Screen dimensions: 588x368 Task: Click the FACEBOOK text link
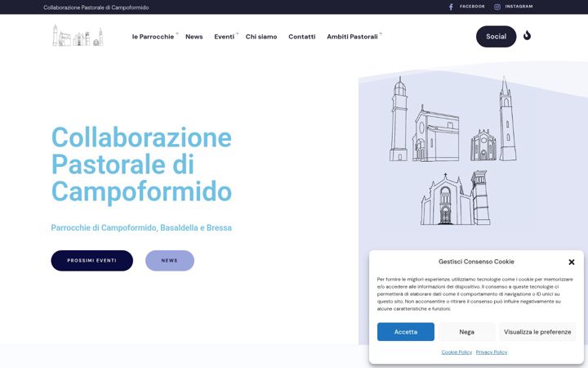click(472, 7)
